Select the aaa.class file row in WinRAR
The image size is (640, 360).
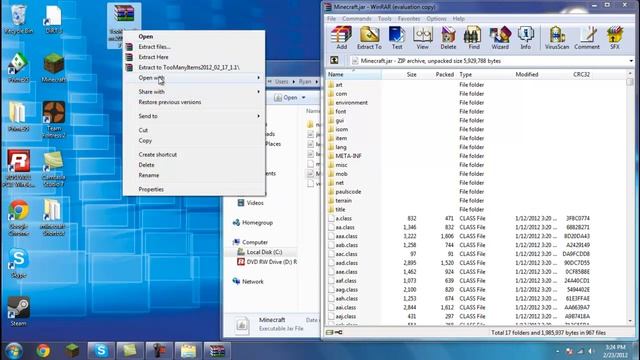click(x=459, y=236)
